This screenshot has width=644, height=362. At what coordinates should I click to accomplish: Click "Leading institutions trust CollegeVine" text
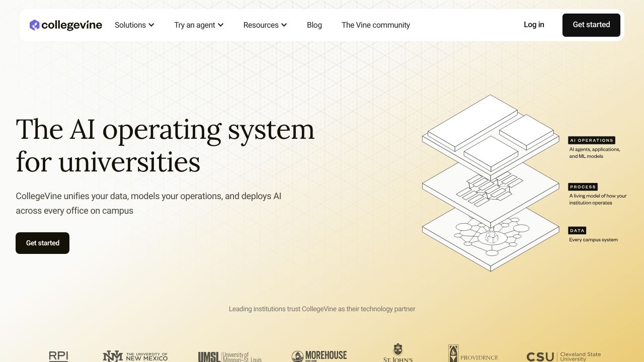tap(322, 309)
